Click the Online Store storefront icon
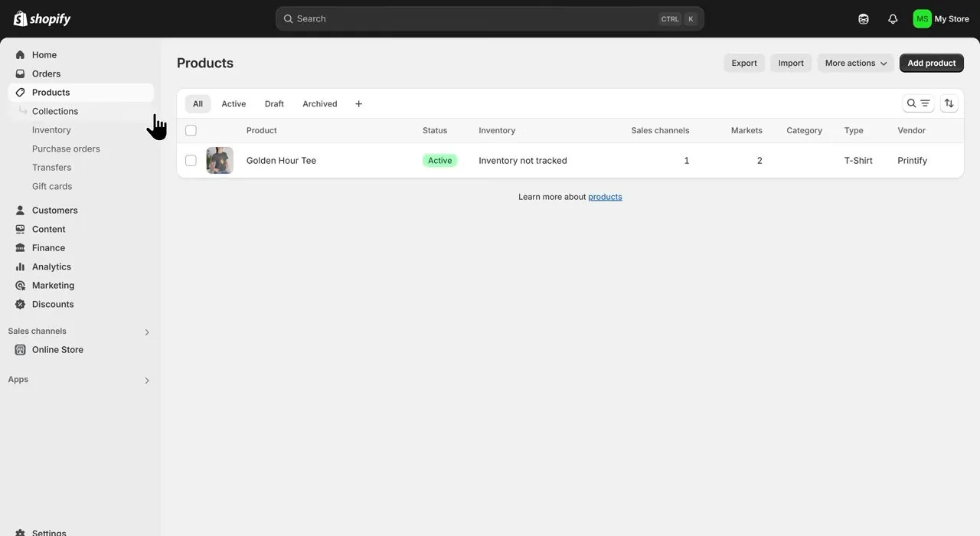The image size is (980, 536). [20, 350]
